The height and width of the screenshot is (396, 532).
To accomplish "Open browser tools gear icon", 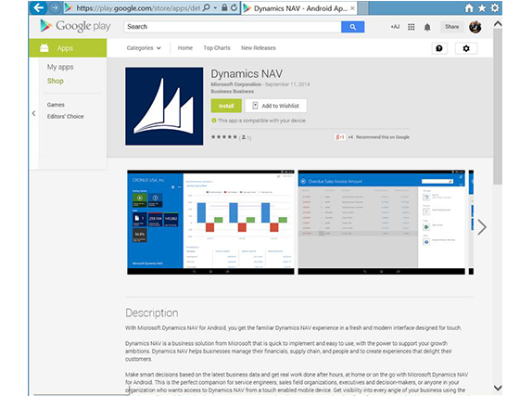I will [495, 7].
